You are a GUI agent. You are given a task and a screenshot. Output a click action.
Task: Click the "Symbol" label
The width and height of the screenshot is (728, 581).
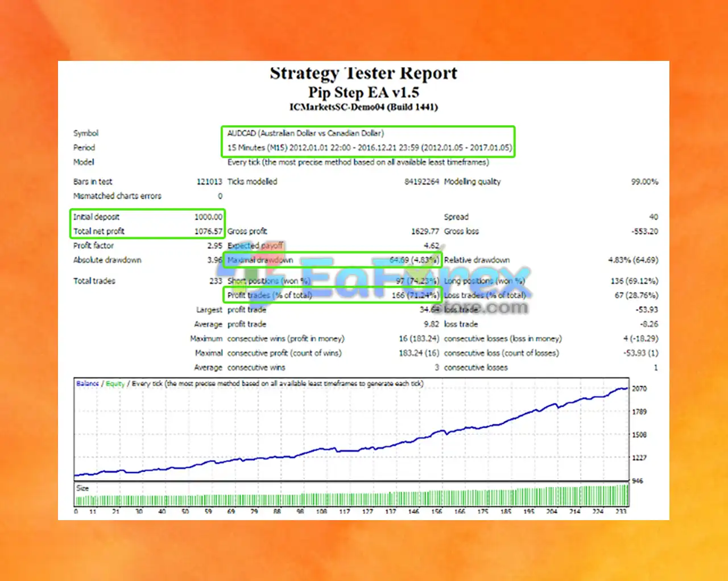pos(86,133)
